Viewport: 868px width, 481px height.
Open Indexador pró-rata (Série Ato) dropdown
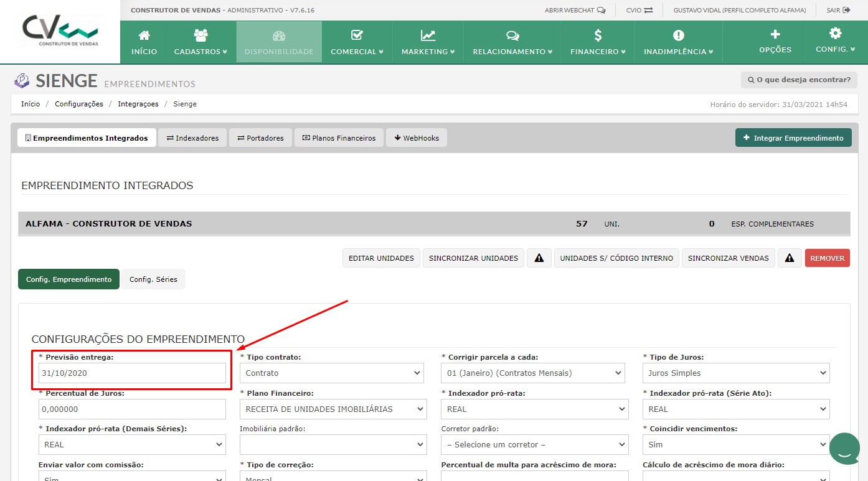pos(736,409)
